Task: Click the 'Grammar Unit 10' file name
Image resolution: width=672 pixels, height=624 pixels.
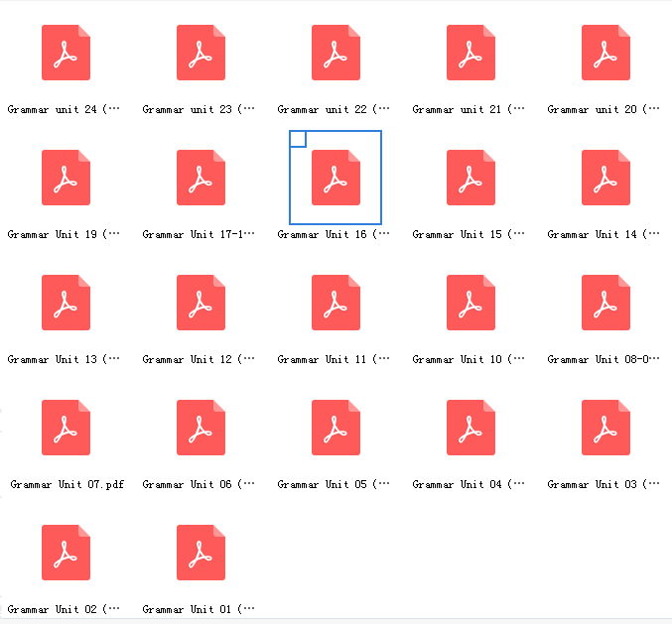Action: tap(469, 360)
